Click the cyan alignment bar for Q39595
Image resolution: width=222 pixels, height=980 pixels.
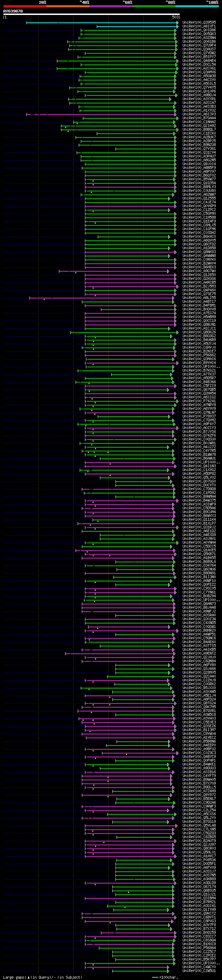[x=102, y=23]
